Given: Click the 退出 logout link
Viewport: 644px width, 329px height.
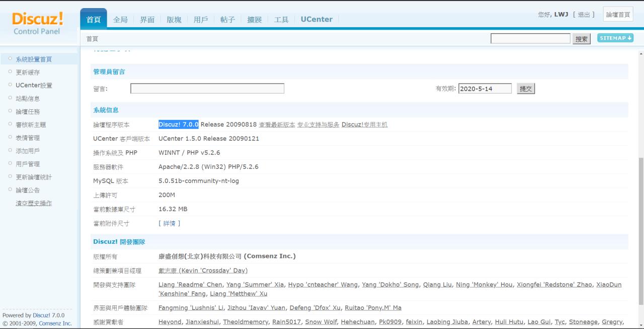Looking at the screenshot, I should [x=584, y=15].
